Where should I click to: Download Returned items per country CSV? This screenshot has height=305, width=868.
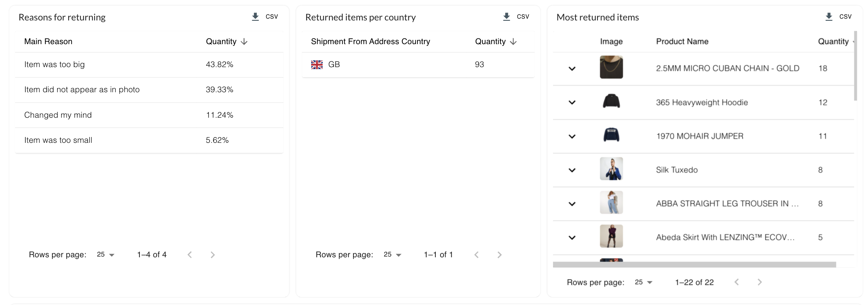click(516, 17)
